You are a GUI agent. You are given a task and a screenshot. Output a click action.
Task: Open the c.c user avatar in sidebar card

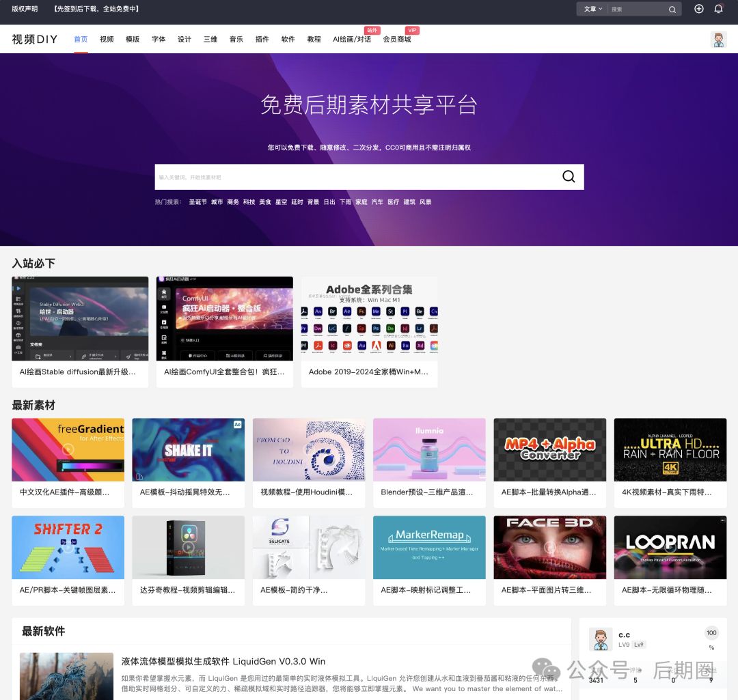pyautogui.click(x=601, y=639)
